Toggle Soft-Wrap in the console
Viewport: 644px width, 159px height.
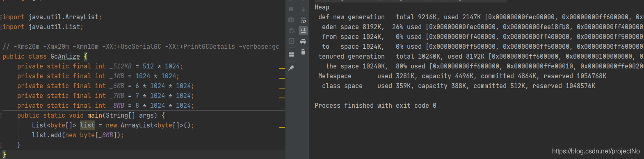point(303,20)
